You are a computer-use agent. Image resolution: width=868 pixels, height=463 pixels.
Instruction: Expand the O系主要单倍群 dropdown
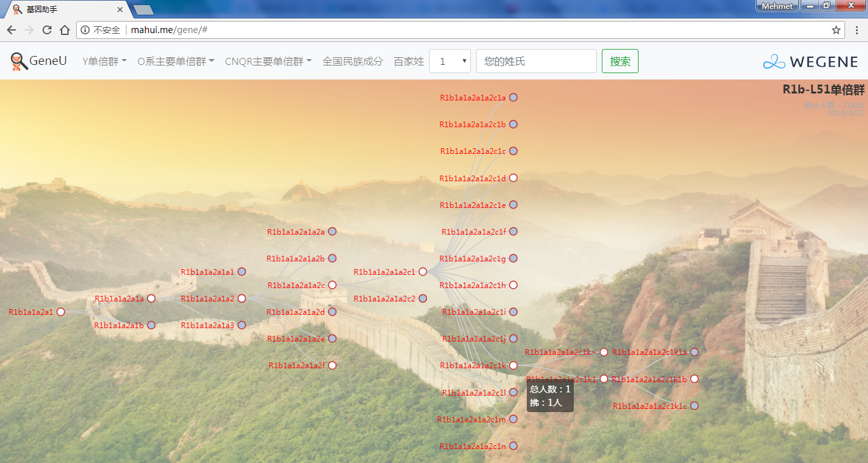pos(175,61)
